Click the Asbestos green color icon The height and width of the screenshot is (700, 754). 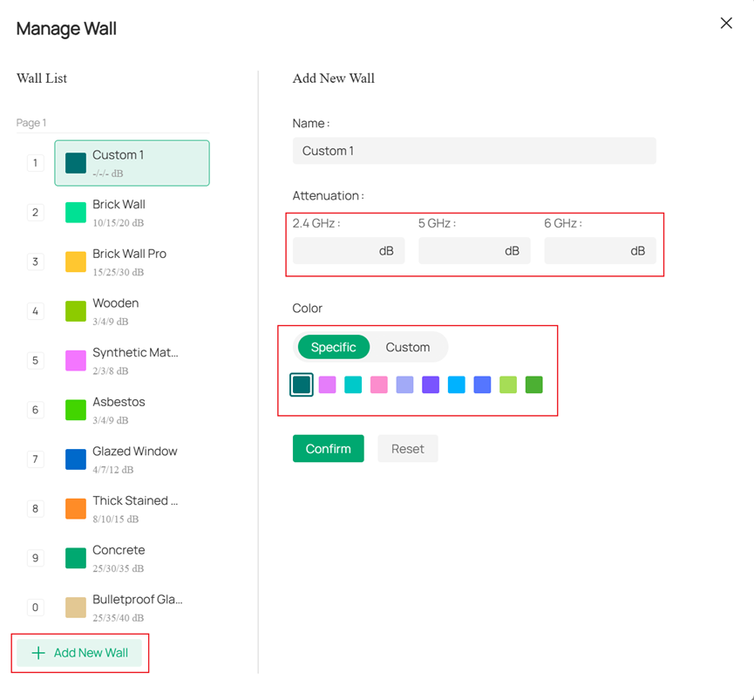[76, 410]
